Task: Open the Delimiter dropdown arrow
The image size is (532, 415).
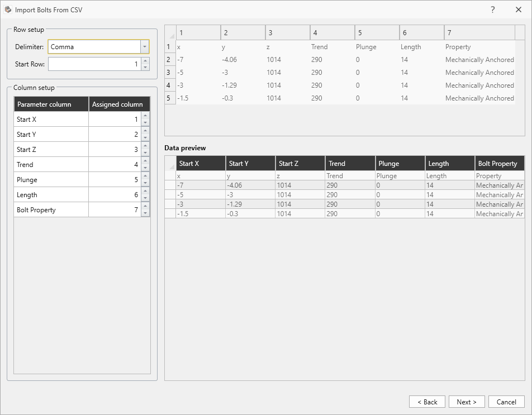Action: (x=145, y=47)
